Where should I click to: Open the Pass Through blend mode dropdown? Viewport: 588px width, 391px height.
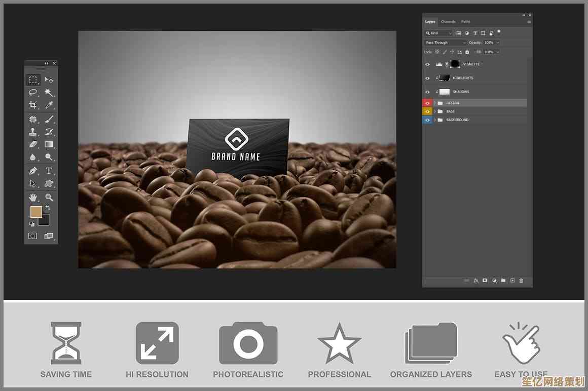coord(445,43)
